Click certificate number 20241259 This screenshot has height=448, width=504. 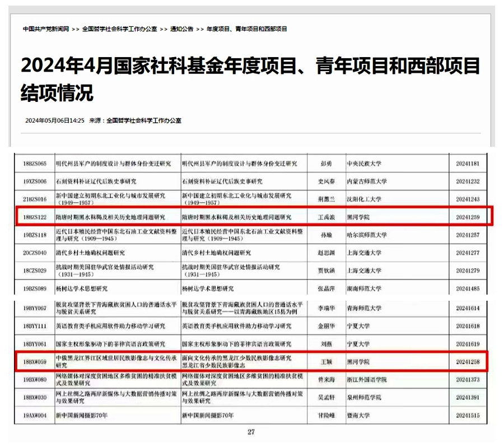(468, 217)
